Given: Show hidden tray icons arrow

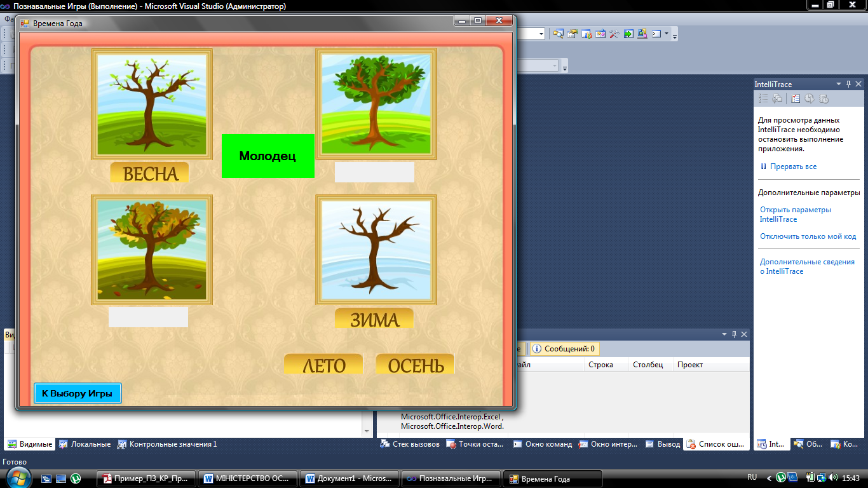Looking at the screenshot, I should [x=768, y=478].
